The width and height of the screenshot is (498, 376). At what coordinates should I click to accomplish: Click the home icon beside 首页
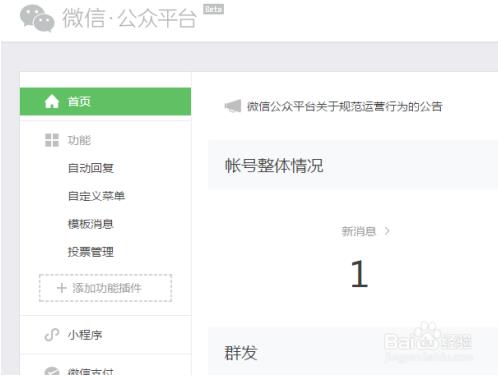coord(52,101)
